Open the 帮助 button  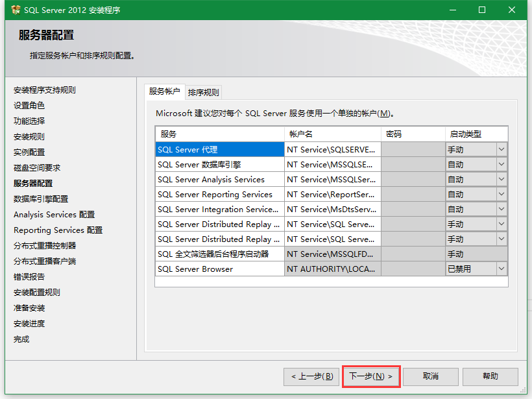pos(490,376)
